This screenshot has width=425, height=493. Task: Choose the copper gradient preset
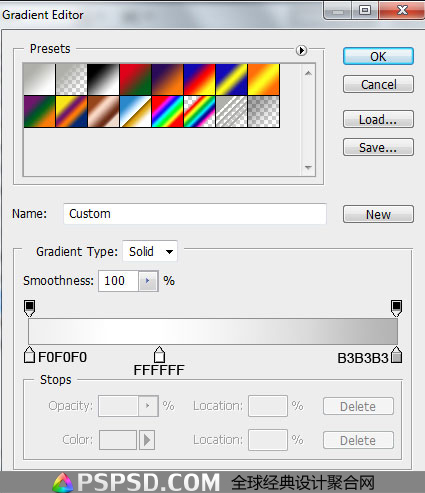point(103,111)
